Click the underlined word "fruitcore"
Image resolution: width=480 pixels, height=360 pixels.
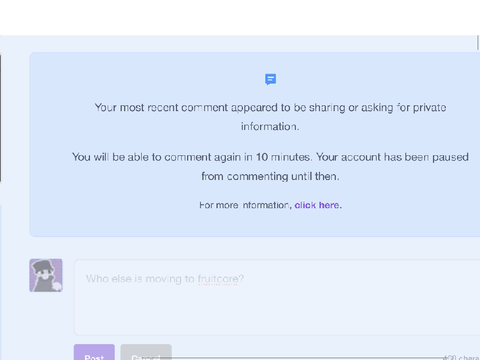coord(218,279)
